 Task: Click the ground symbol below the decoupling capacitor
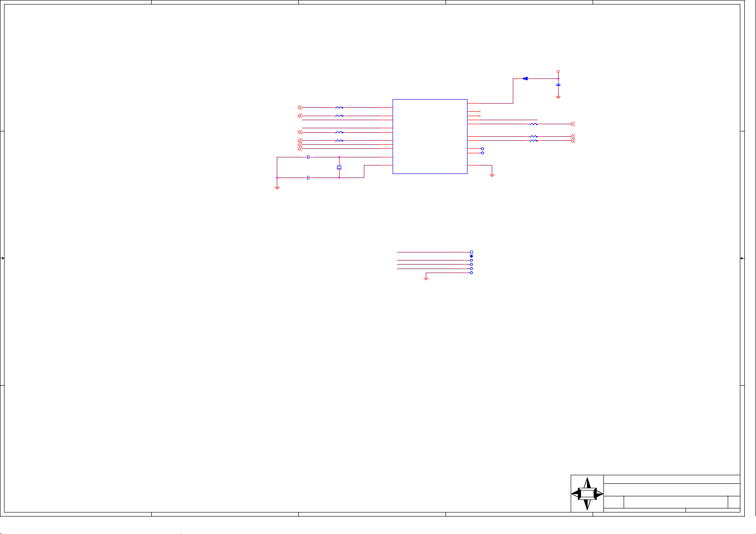558,96
